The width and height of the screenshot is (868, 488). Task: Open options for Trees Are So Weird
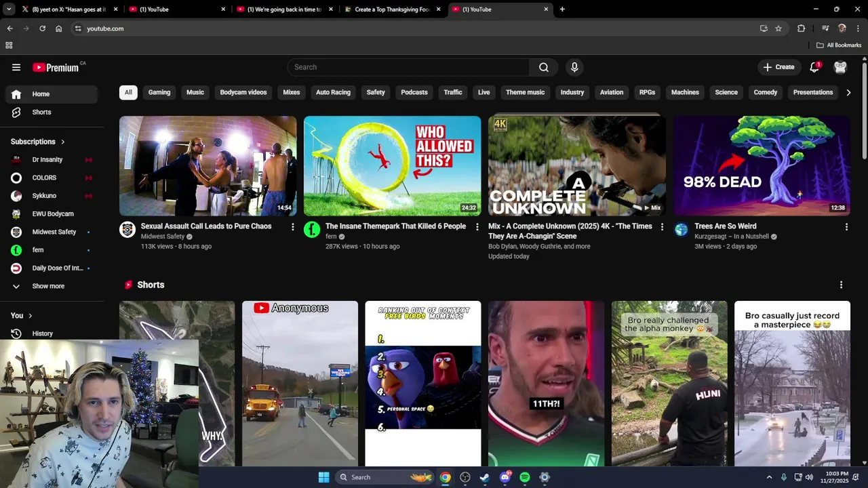pos(846,227)
